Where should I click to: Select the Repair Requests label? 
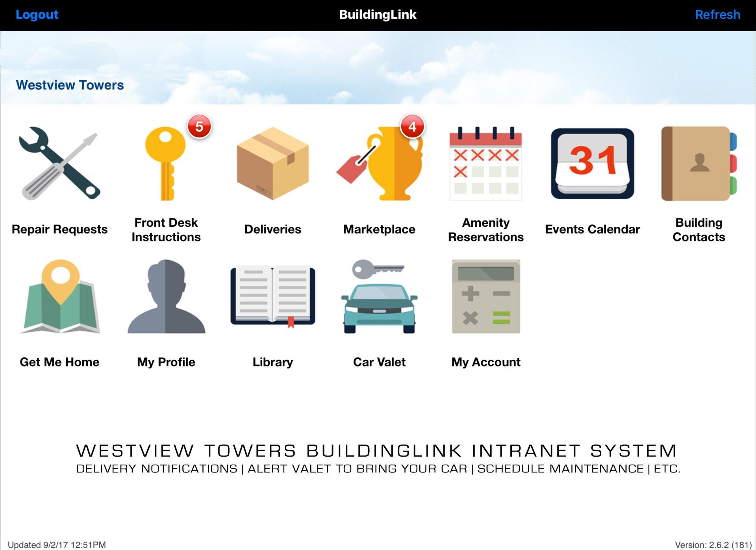[59, 229]
